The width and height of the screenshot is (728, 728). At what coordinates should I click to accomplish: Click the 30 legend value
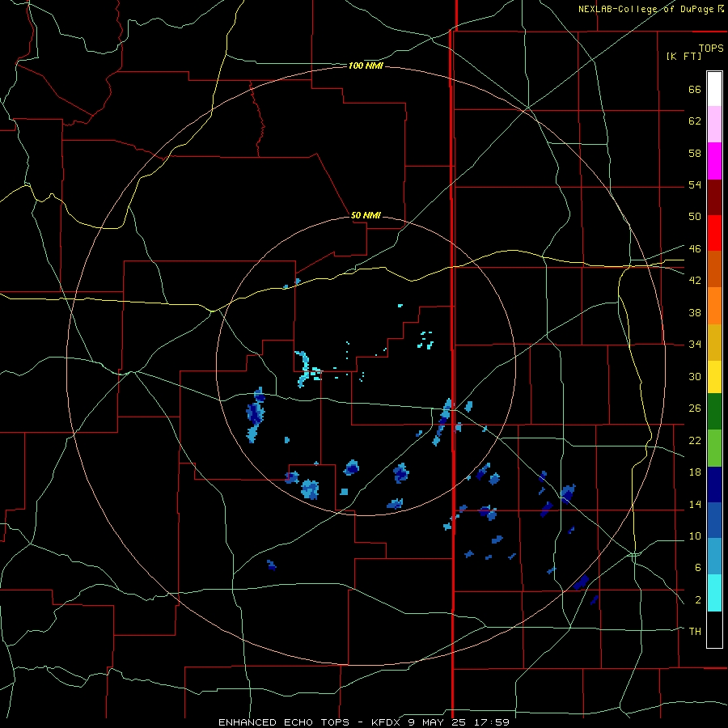pos(695,376)
